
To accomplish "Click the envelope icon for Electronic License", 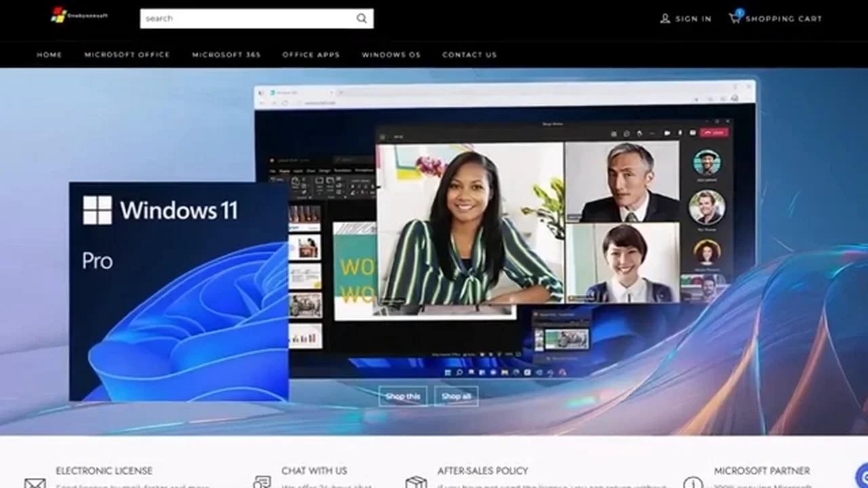I will pyautogui.click(x=35, y=483).
